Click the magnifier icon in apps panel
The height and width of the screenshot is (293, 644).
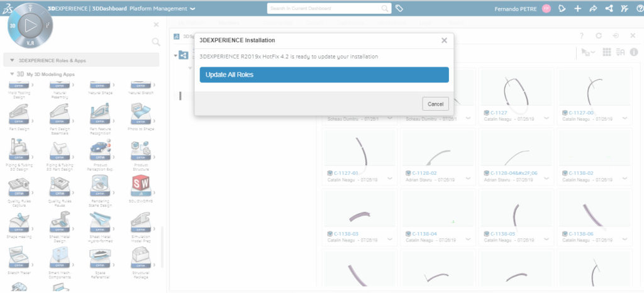156,42
